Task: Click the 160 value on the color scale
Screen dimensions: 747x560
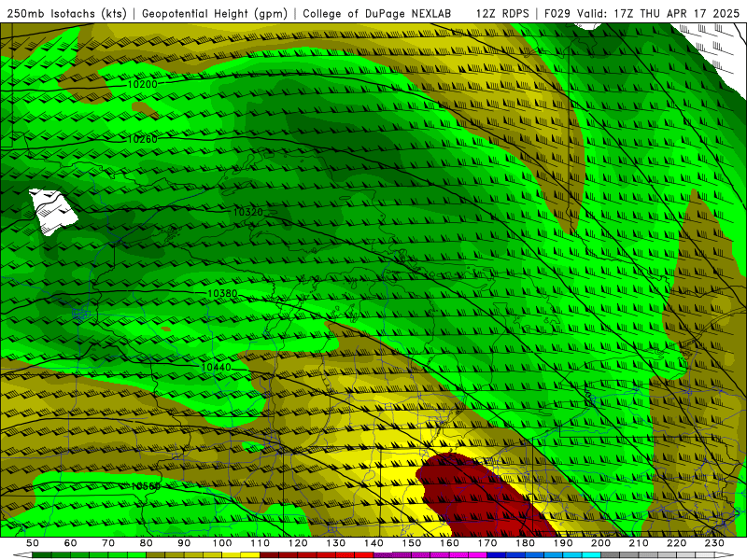Action: click(449, 543)
